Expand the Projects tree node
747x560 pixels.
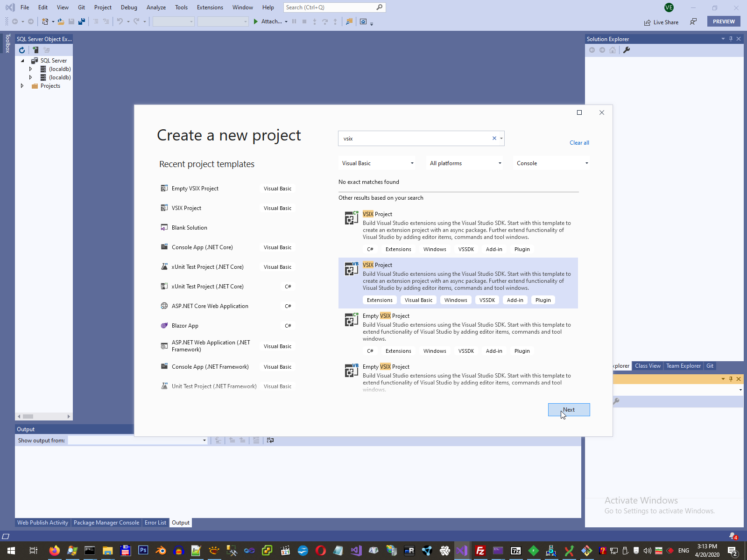[22, 86]
